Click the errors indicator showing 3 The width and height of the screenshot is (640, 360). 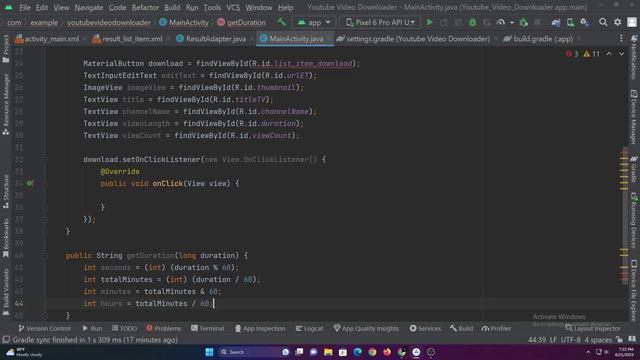[x=572, y=54]
